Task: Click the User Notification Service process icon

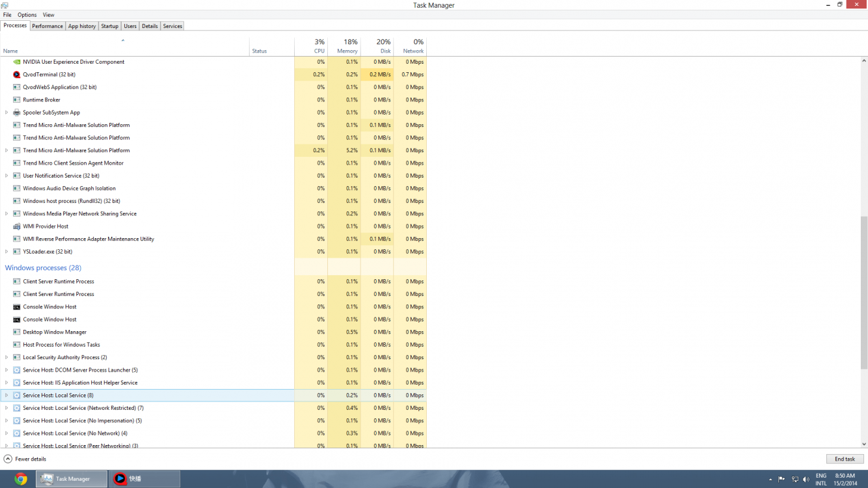Action: [17, 176]
